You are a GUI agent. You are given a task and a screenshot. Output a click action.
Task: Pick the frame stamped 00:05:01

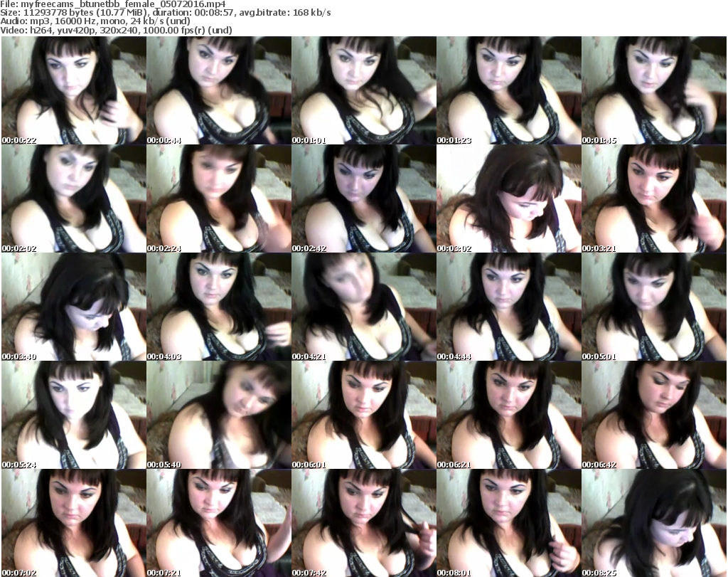pos(654,307)
